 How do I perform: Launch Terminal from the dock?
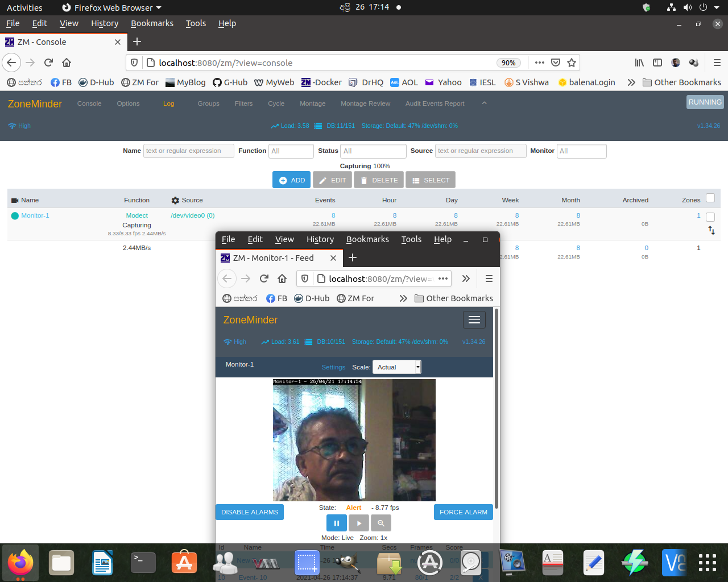pyautogui.click(x=143, y=563)
